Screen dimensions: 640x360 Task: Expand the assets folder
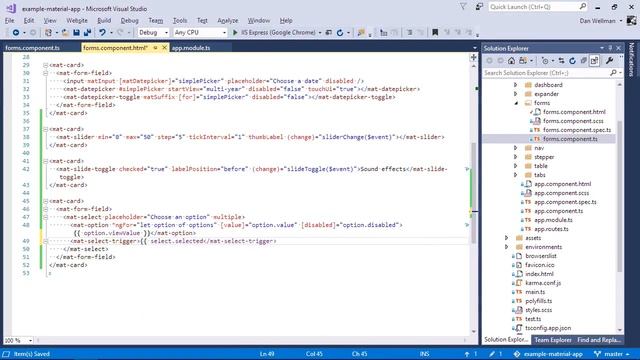pyautogui.click(x=507, y=238)
